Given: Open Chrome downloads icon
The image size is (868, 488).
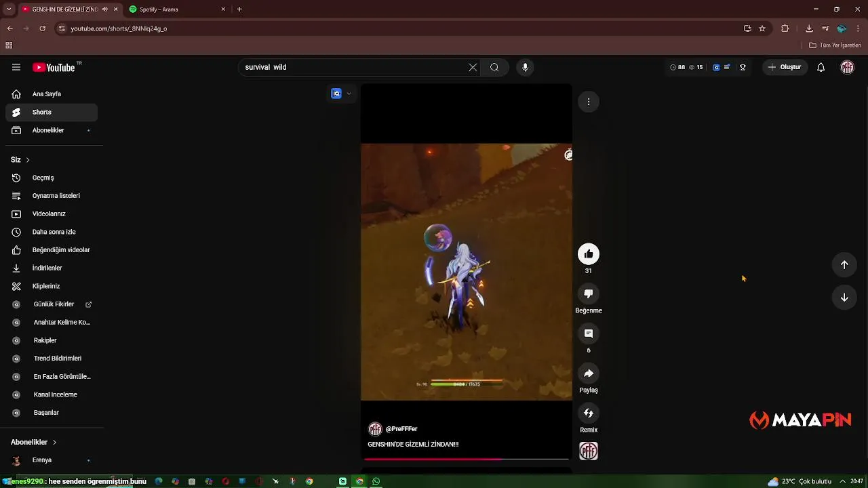Looking at the screenshot, I should point(809,28).
